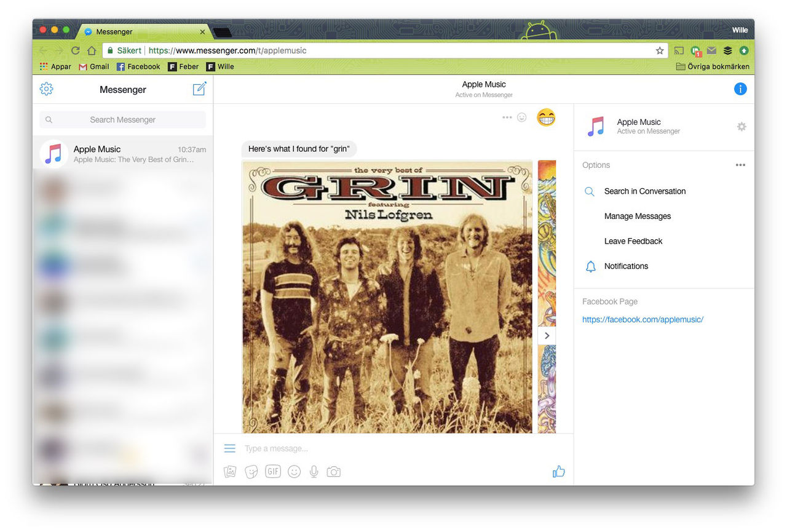Expand Övriga bokmärken folder
787x532 pixels.
(x=713, y=66)
